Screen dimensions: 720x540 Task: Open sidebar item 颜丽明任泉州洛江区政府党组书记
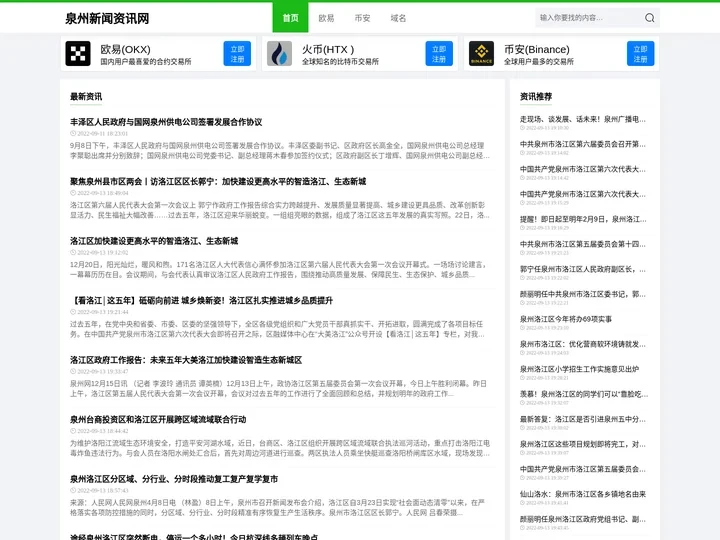[583, 519]
